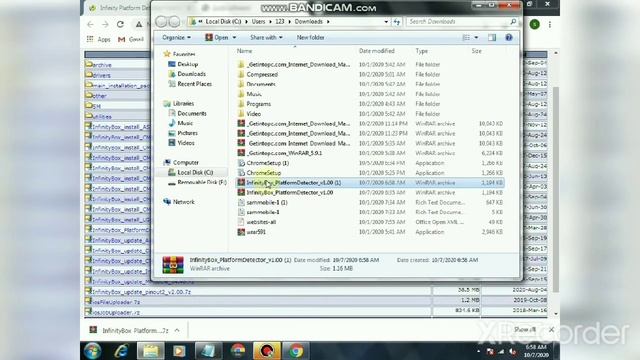Click the large WinRAR icon in details pane
Image resolution: width=640 pixels, height=360 pixels.
pyautogui.click(x=173, y=264)
